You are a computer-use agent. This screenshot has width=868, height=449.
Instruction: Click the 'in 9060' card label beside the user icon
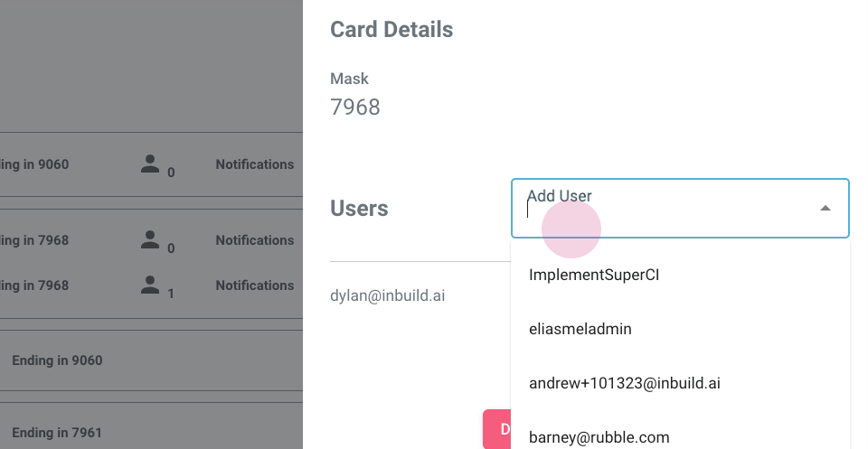point(36,164)
